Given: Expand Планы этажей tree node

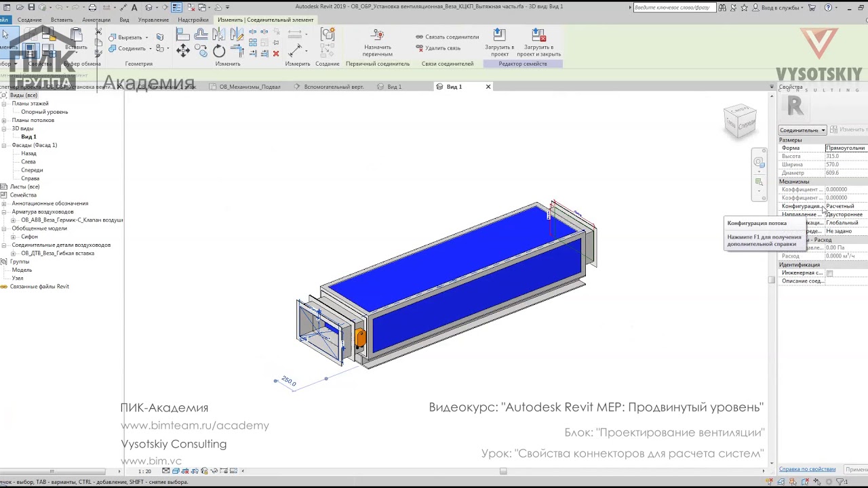Looking at the screenshot, I should point(4,104).
